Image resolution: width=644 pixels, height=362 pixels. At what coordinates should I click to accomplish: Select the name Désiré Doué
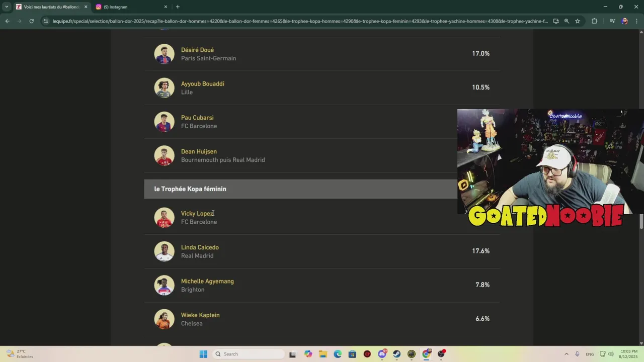pyautogui.click(x=197, y=50)
